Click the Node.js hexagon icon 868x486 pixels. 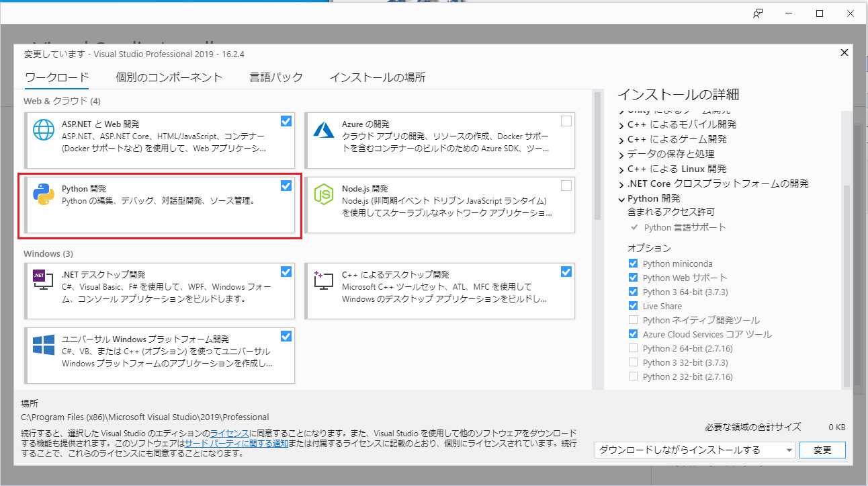click(324, 194)
